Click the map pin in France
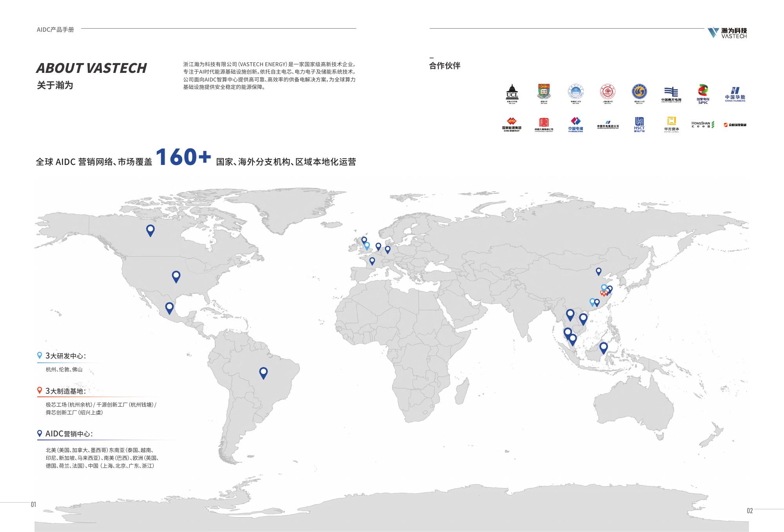Viewport: 784px width, 532px height. pyautogui.click(x=372, y=261)
